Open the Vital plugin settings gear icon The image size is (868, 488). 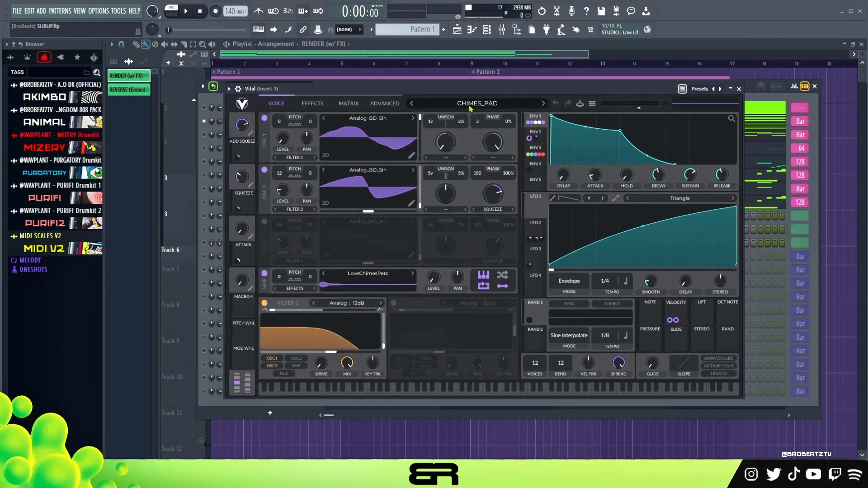point(238,89)
